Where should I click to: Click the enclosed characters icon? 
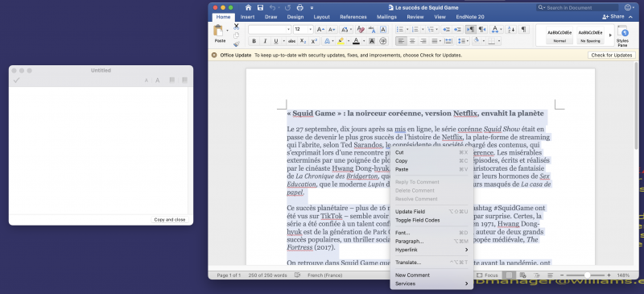click(x=383, y=41)
